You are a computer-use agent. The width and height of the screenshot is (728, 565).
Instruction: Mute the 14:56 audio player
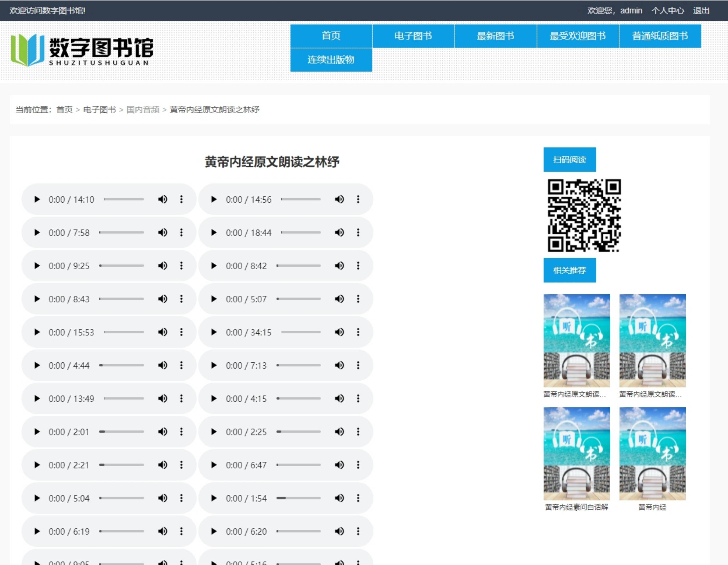(x=339, y=199)
